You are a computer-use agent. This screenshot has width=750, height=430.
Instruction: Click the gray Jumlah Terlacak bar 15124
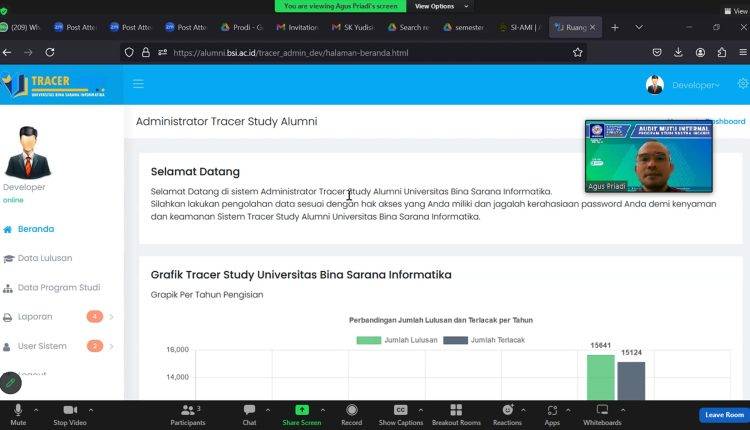[631, 381]
